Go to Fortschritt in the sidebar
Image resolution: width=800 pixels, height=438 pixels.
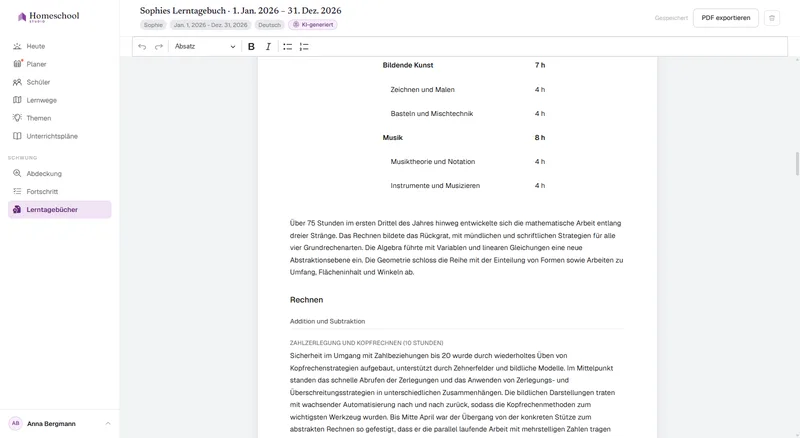pyautogui.click(x=60, y=191)
